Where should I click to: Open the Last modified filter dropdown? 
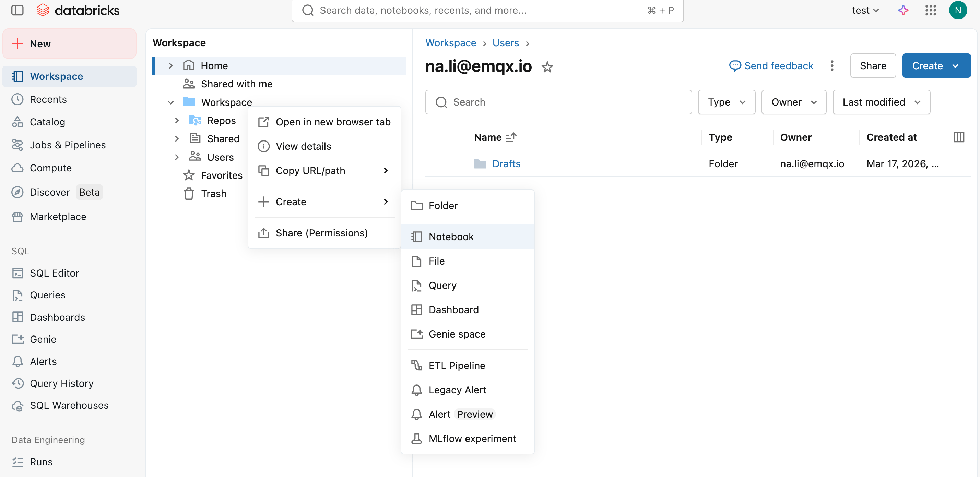881,102
